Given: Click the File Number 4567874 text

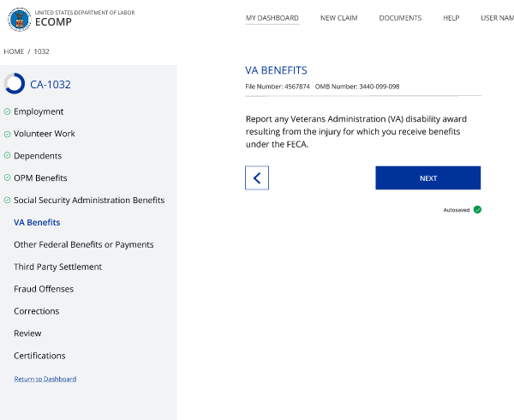Looking at the screenshot, I should click(278, 87).
